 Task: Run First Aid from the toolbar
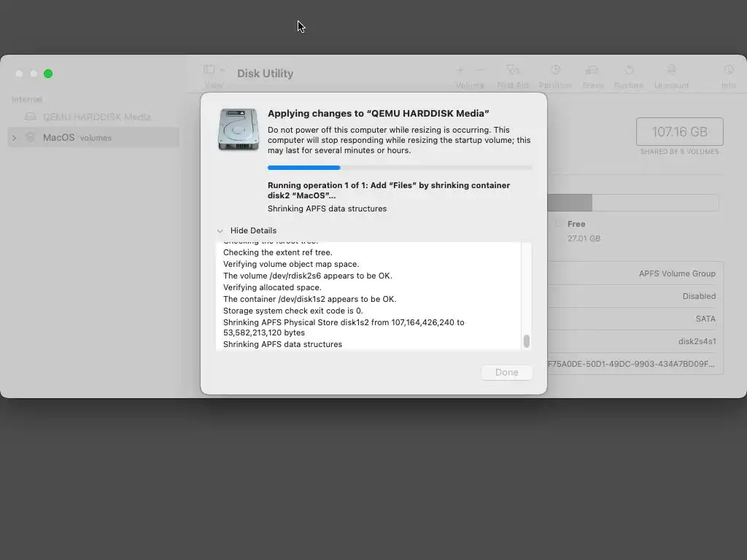[513, 70]
